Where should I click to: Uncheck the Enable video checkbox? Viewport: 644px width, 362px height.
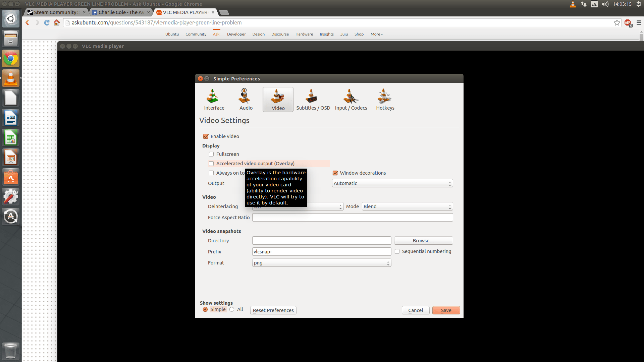[206, 136]
